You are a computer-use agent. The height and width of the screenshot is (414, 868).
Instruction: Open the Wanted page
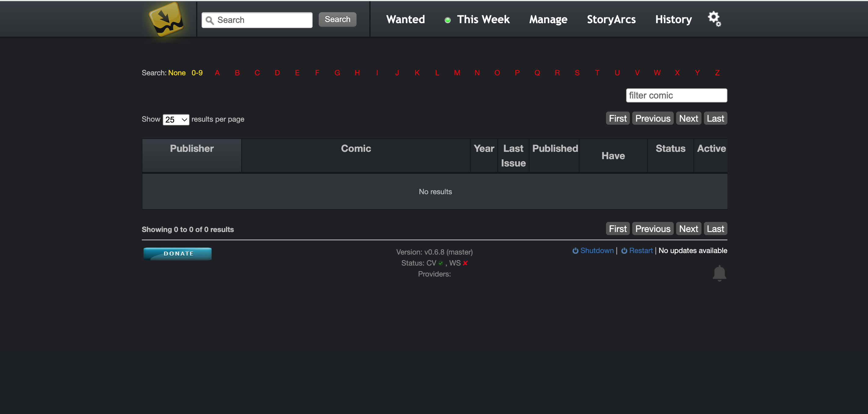coord(405,19)
